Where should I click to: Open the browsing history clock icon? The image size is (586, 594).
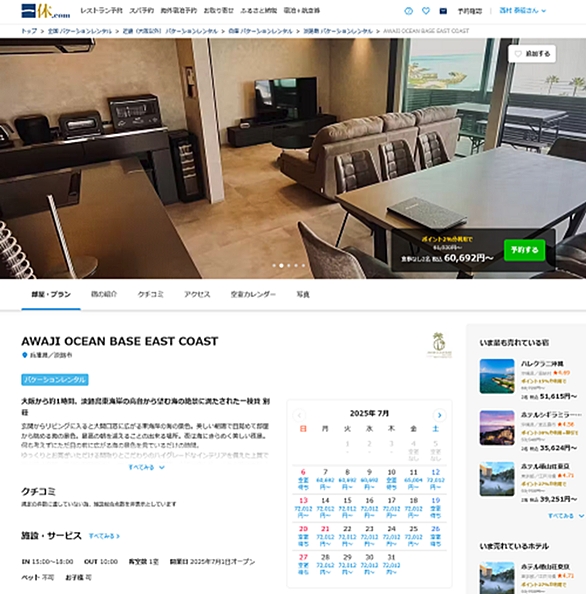point(408,11)
